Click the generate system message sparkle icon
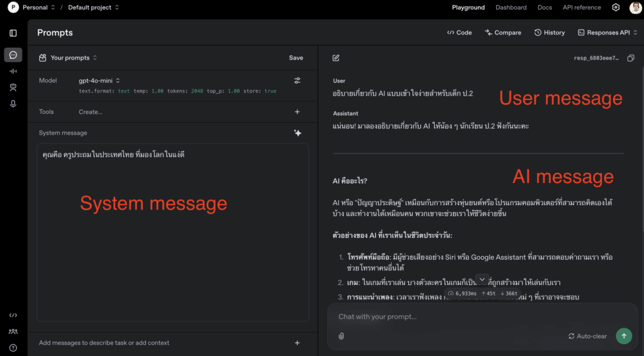This screenshot has height=356, width=644. coord(297,133)
